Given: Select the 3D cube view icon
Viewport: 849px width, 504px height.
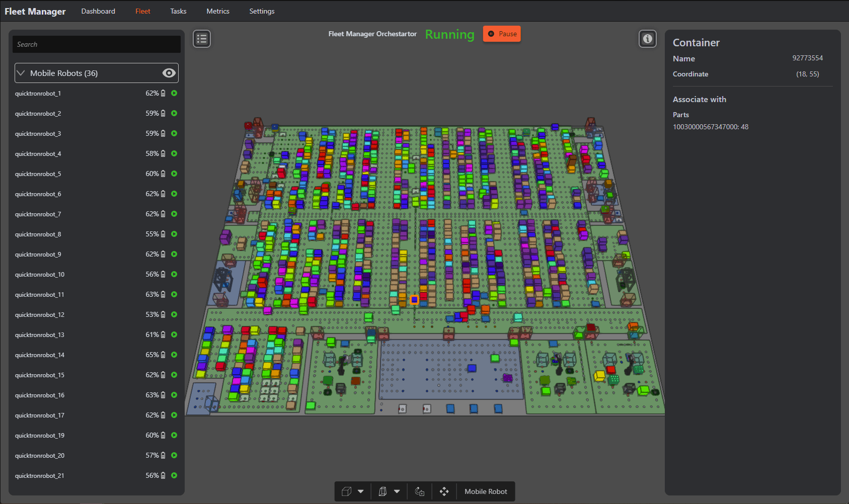Looking at the screenshot, I should [346, 491].
